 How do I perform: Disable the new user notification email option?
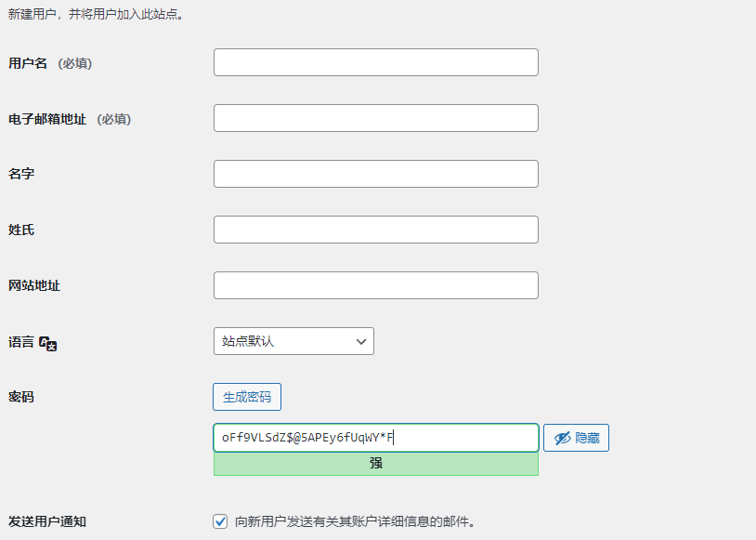tap(219, 521)
